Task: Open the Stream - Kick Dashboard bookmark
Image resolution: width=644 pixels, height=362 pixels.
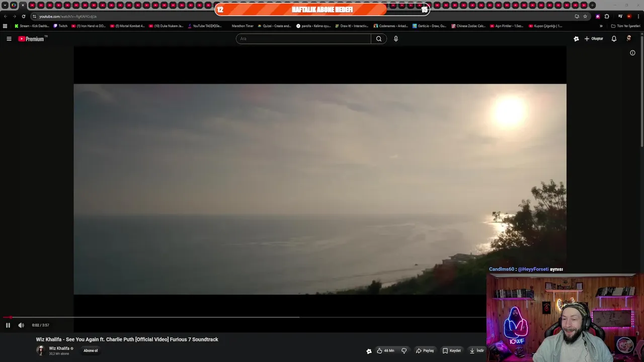Action: 32,26
